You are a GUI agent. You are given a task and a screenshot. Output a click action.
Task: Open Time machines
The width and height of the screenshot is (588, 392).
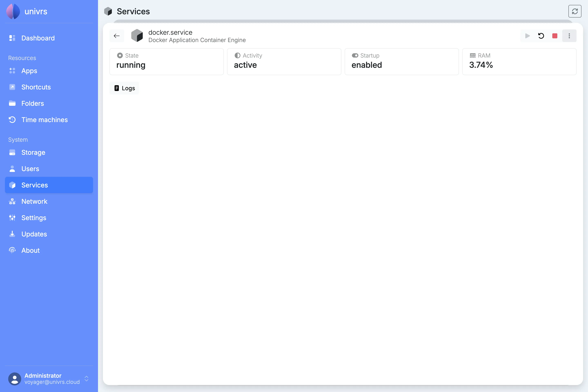point(49,120)
